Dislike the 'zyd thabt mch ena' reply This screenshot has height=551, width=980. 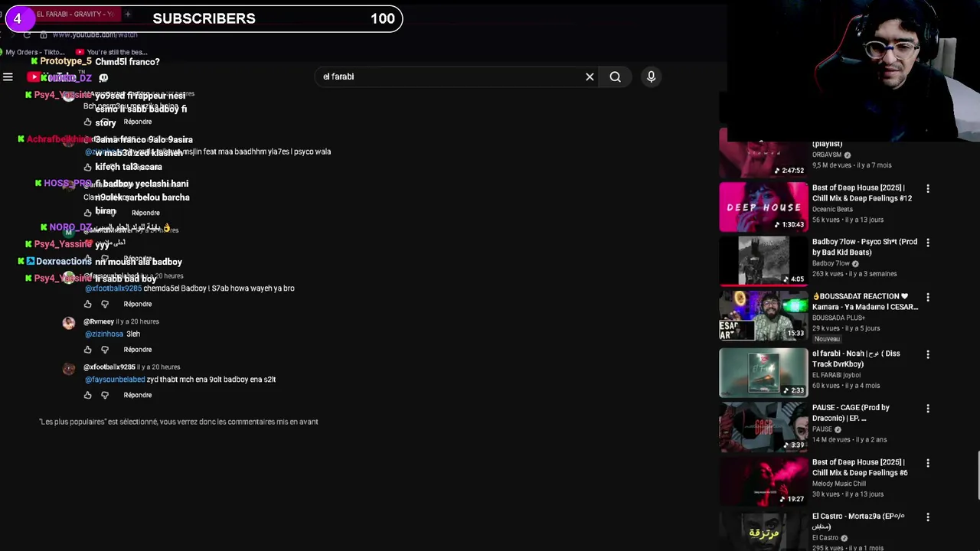click(105, 395)
